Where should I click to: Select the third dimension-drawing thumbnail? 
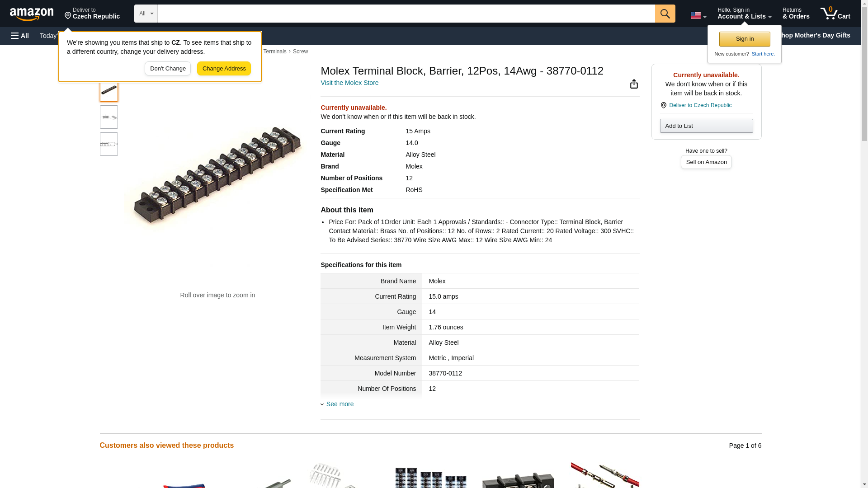(x=109, y=144)
